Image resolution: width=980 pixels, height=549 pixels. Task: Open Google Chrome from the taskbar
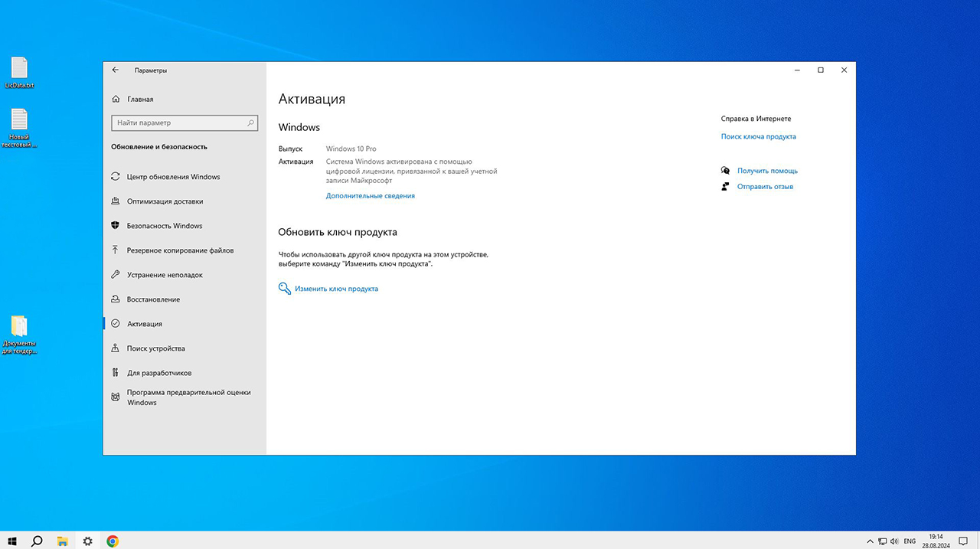pyautogui.click(x=113, y=541)
